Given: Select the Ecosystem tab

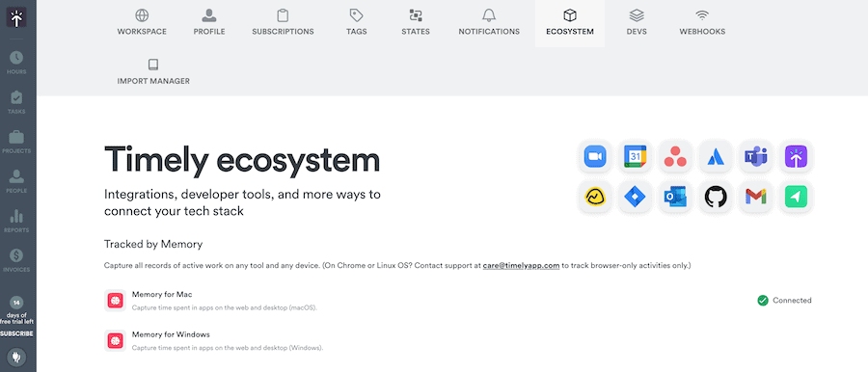Looking at the screenshot, I should click(x=570, y=23).
